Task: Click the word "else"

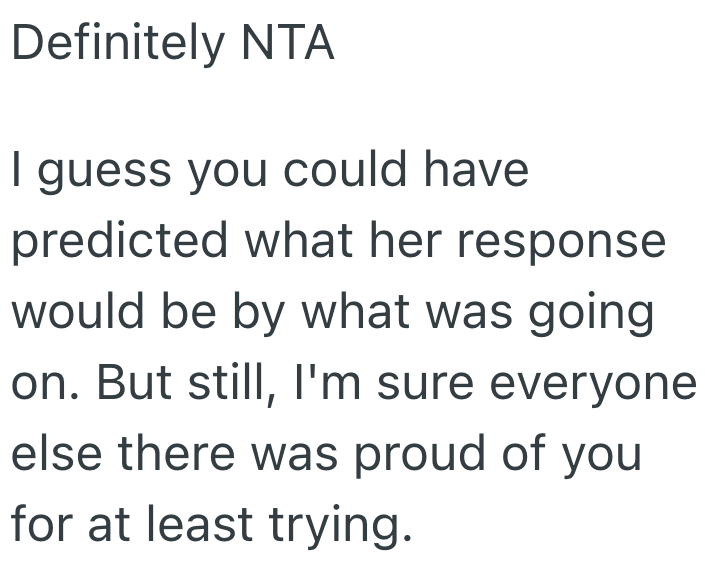Action: pyautogui.click(x=52, y=453)
